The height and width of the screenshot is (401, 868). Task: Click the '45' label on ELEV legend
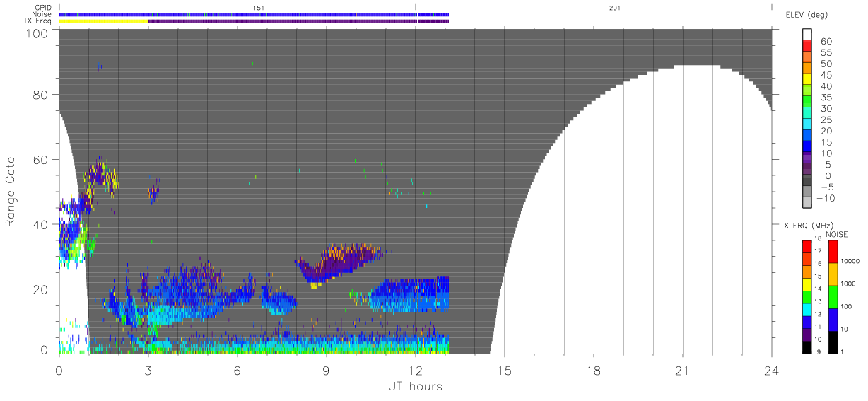click(826, 75)
